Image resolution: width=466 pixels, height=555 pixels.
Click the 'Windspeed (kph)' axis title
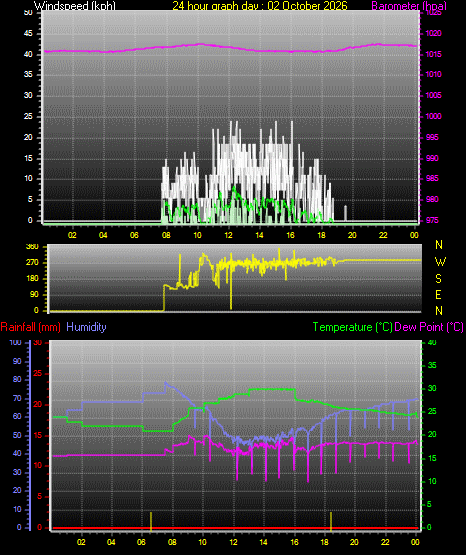point(74,6)
